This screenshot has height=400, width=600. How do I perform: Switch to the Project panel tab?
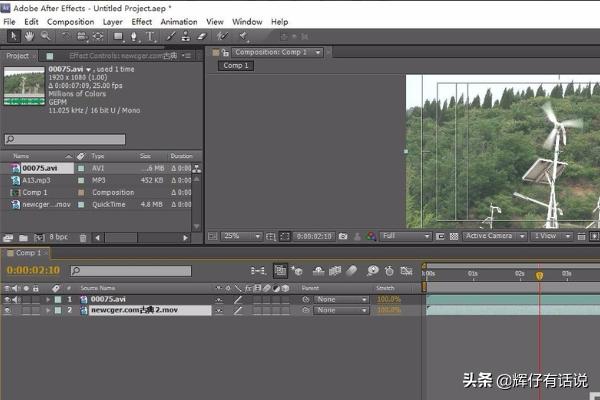click(18, 56)
